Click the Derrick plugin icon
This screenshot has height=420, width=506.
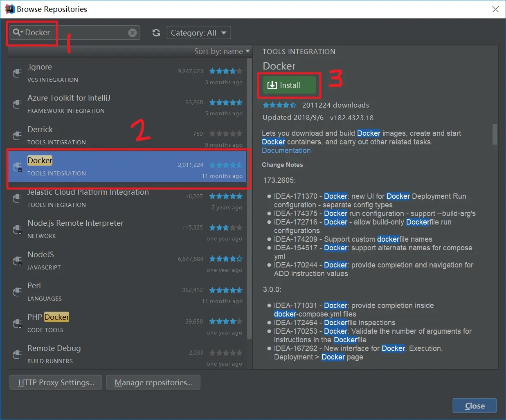coord(17,135)
